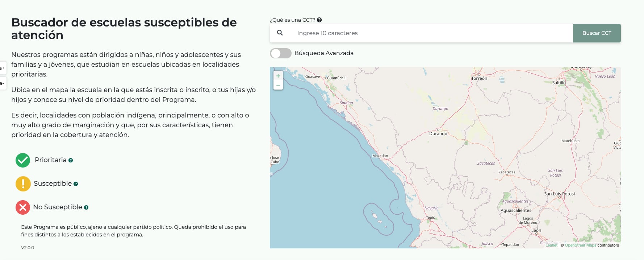Click on Mazatlán on the map
The image size is (644, 260).
380,155
